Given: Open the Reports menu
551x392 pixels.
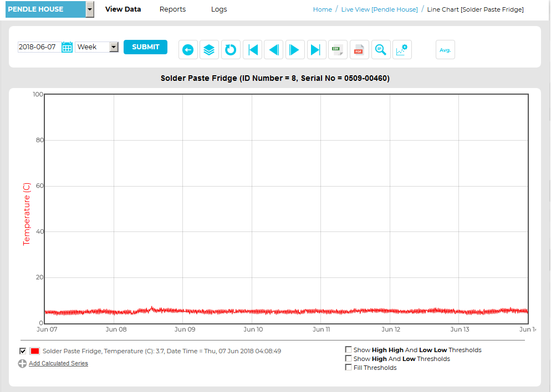Looking at the screenshot, I should pyautogui.click(x=172, y=9).
